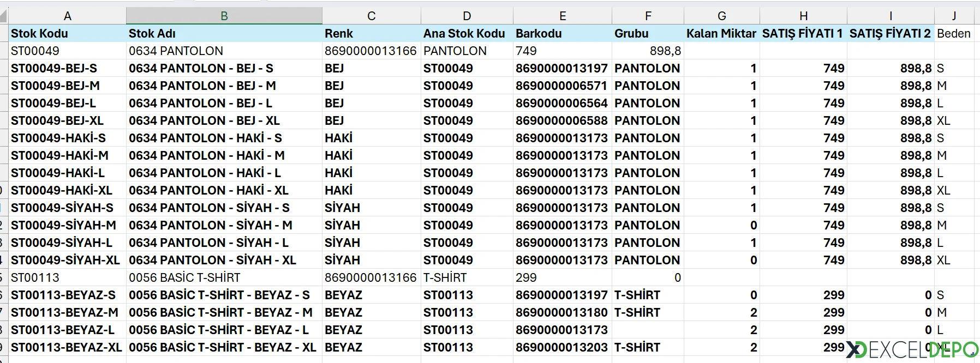Image resolution: width=980 pixels, height=363 pixels.
Task: Select column B header
Action: (224, 16)
